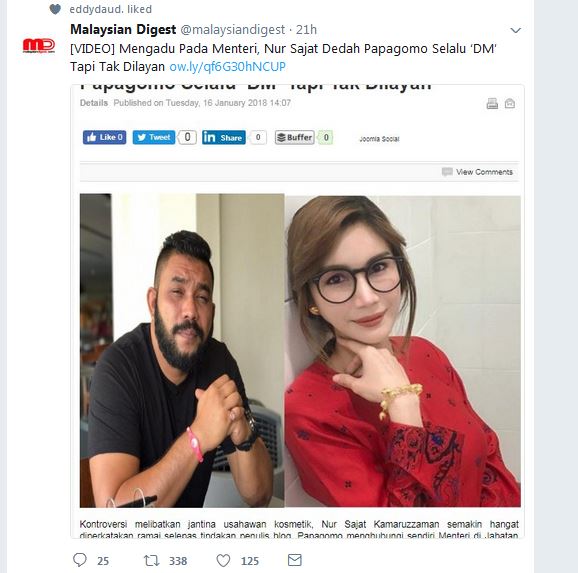Click the heart icon beside eddydaud liked
578x573 pixels.
pyautogui.click(x=55, y=9)
